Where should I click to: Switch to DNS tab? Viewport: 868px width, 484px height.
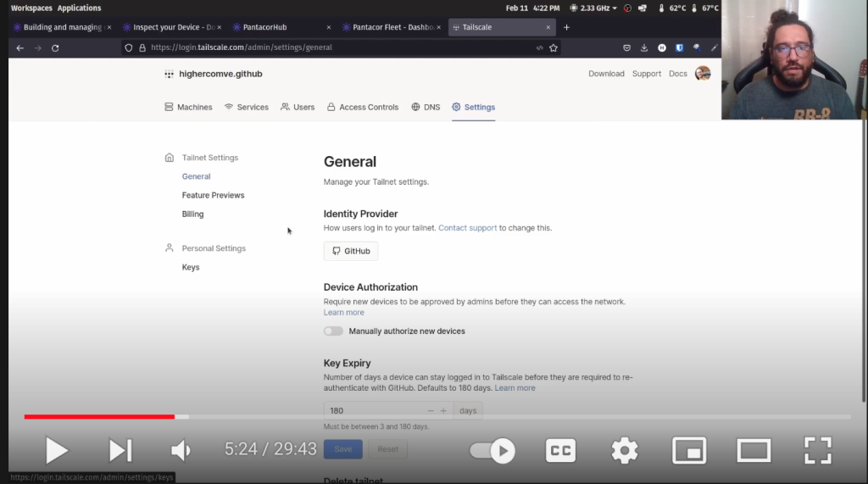click(x=426, y=107)
